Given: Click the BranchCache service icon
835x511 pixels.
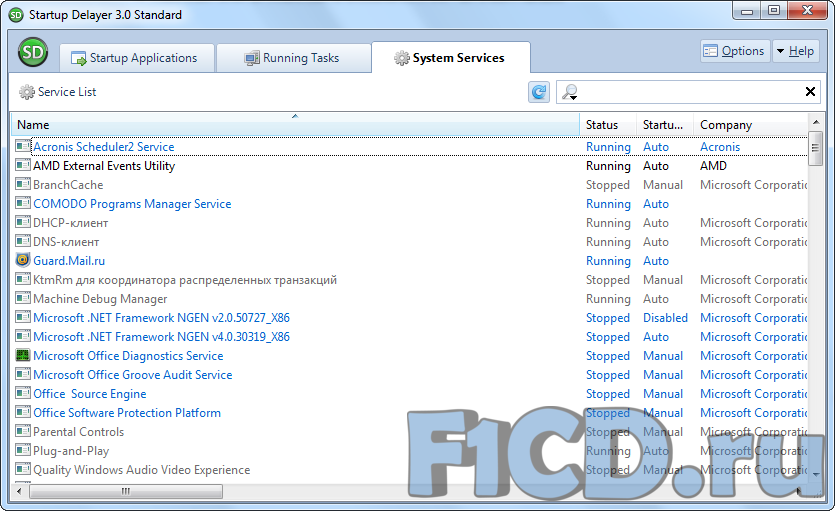Looking at the screenshot, I should point(23,184).
